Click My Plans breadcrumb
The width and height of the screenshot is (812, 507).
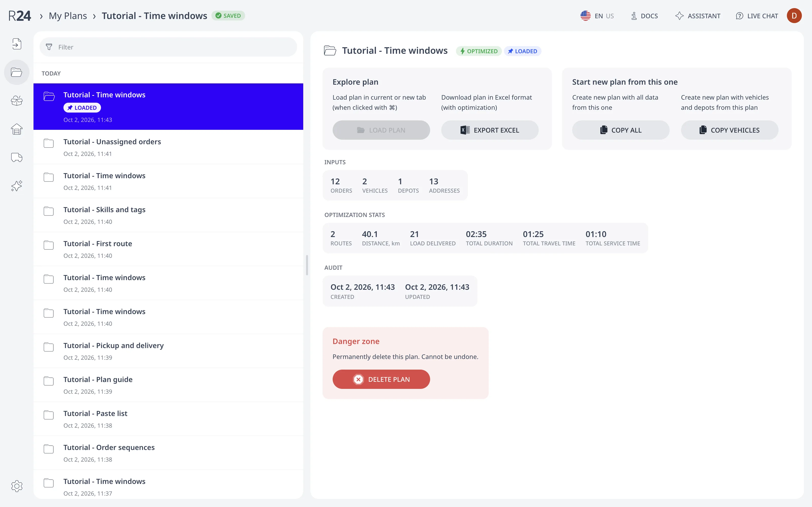pos(68,16)
